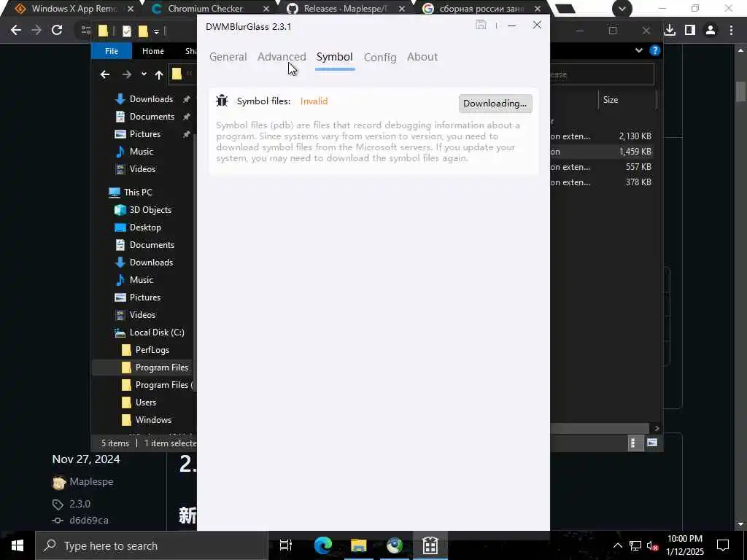Viewport: 747px width, 560px height.
Task: Select Videos under Quick access
Action: point(142,169)
